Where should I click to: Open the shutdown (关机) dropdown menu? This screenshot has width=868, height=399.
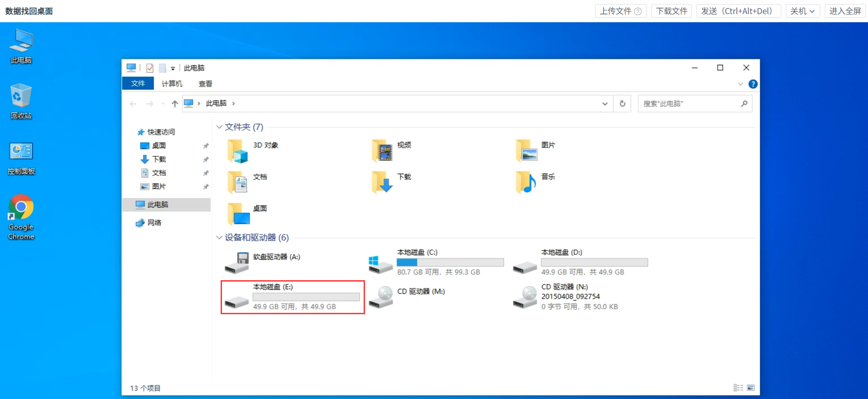tap(802, 11)
